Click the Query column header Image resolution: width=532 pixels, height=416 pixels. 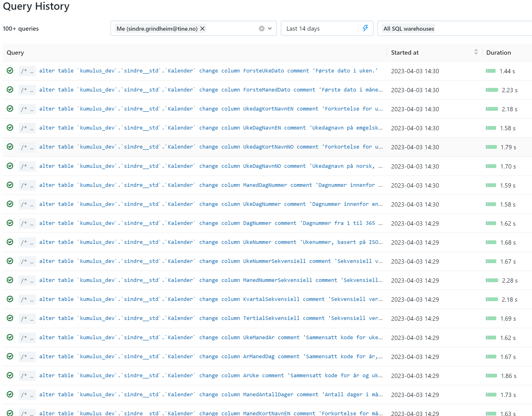pos(16,52)
